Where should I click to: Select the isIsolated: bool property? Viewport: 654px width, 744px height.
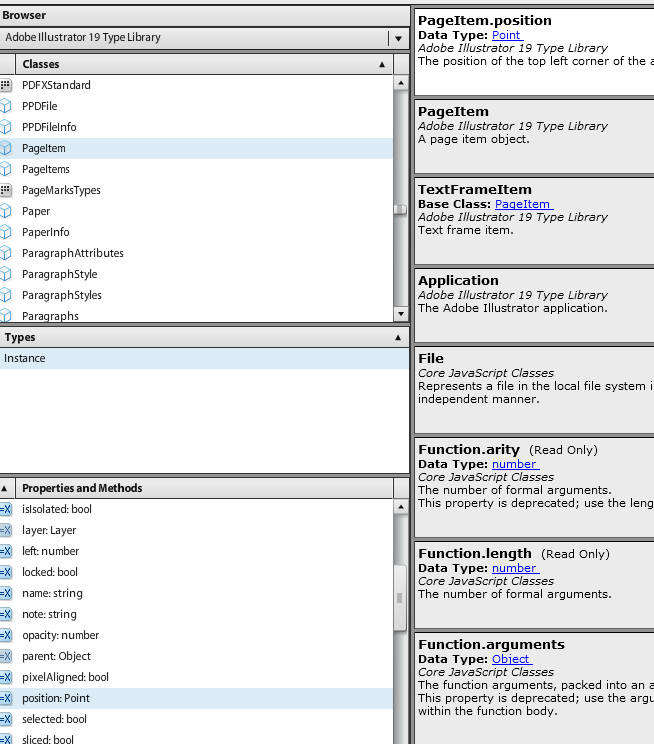click(196, 509)
